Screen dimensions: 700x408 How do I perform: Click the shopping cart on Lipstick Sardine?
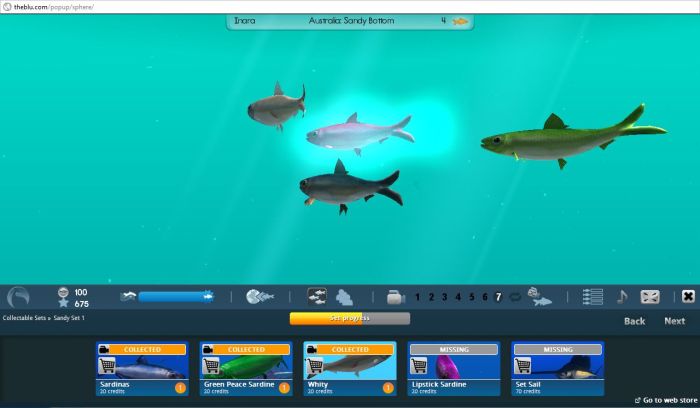pos(419,366)
